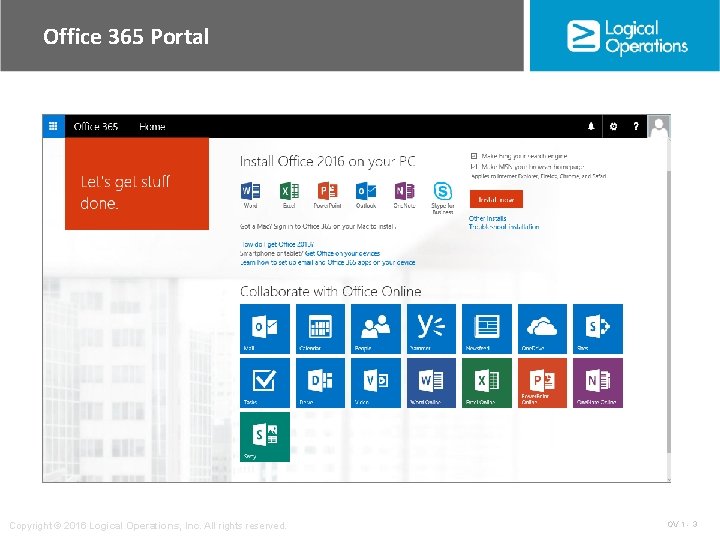Open the Troubleshoot installation link
The width and height of the screenshot is (720, 540).
504,227
